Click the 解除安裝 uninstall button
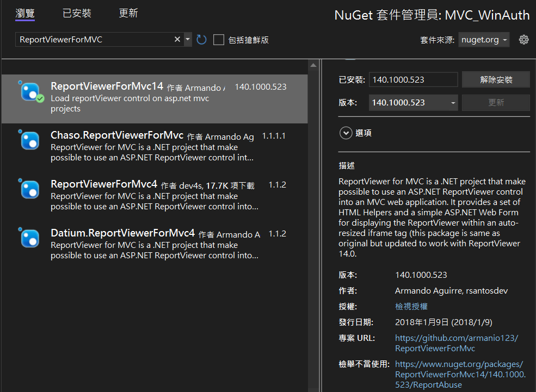536x392 pixels. click(496, 79)
